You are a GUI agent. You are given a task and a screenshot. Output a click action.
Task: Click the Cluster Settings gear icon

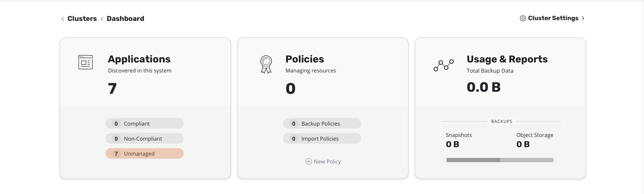click(x=523, y=18)
